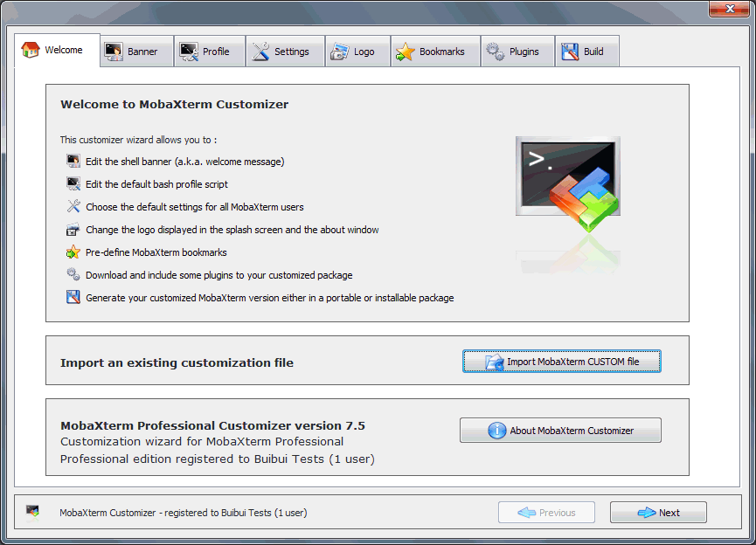Viewport: 756px width, 545px height.
Task: Click the Previous button
Action: click(546, 512)
